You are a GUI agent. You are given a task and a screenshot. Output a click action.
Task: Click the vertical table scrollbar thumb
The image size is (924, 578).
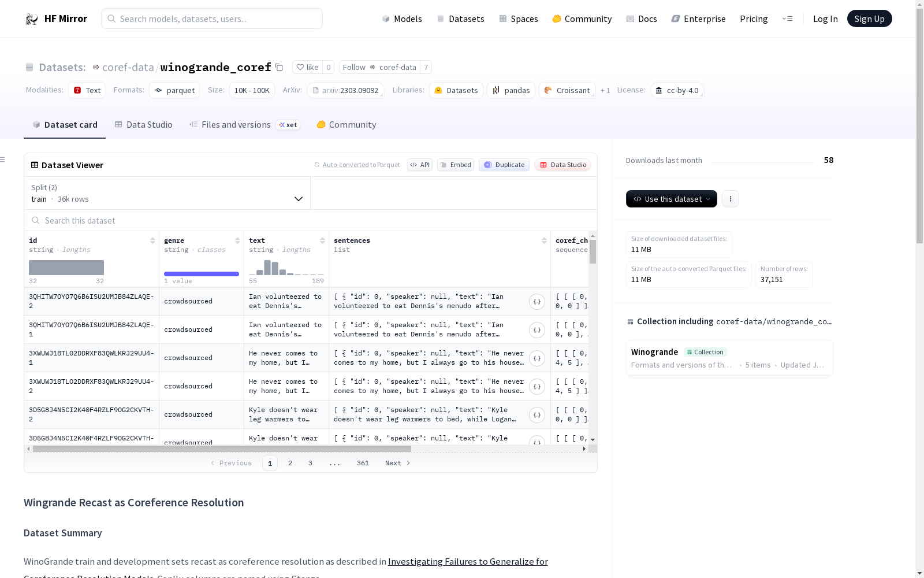(593, 251)
